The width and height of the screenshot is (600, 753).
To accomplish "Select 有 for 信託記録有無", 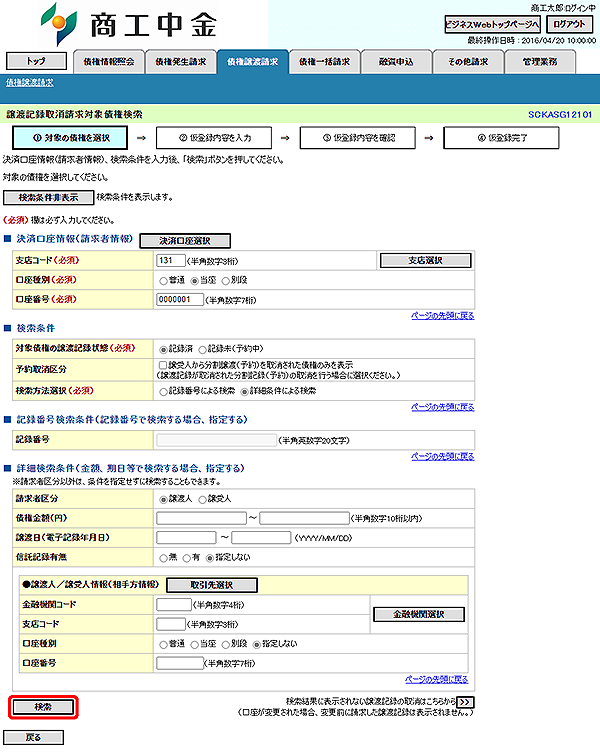I will pos(186,558).
